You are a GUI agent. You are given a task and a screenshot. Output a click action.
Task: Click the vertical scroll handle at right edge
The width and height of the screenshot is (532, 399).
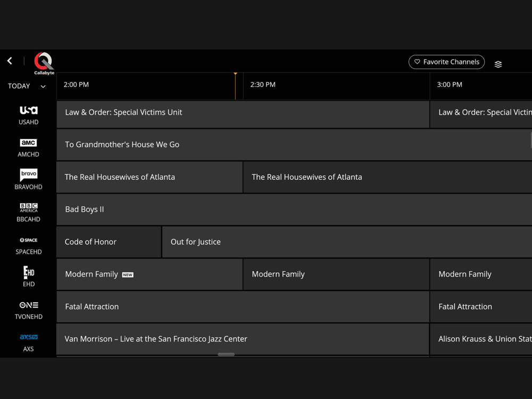(x=531, y=140)
